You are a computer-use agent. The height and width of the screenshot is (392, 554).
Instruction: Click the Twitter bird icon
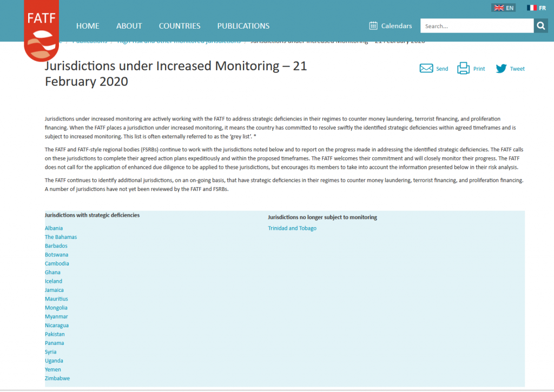click(x=501, y=69)
